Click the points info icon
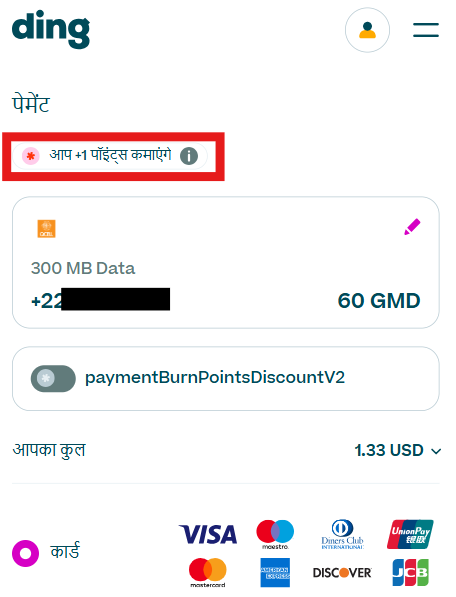 point(189,156)
